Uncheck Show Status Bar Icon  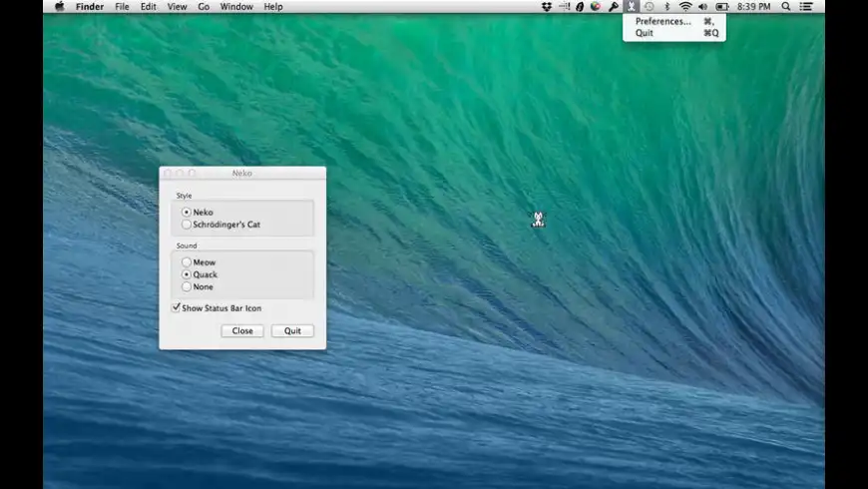coord(177,307)
